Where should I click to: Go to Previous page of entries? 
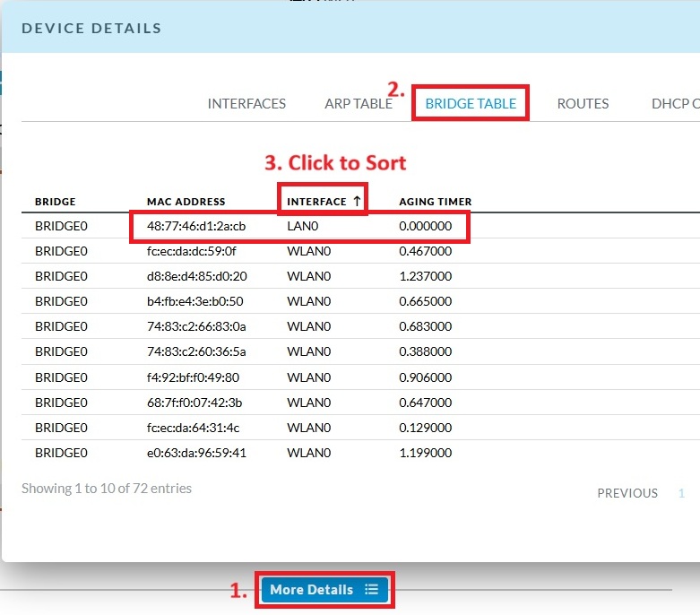pyautogui.click(x=627, y=493)
